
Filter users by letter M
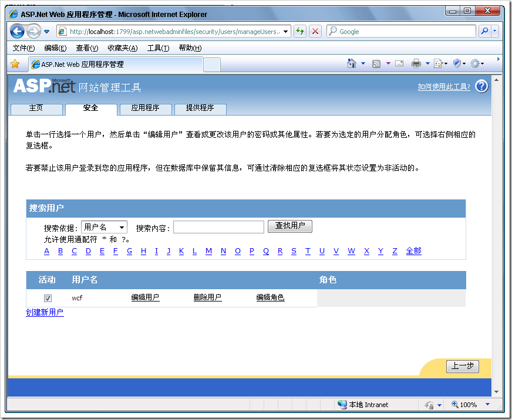pyautogui.click(x=208, y=251)
